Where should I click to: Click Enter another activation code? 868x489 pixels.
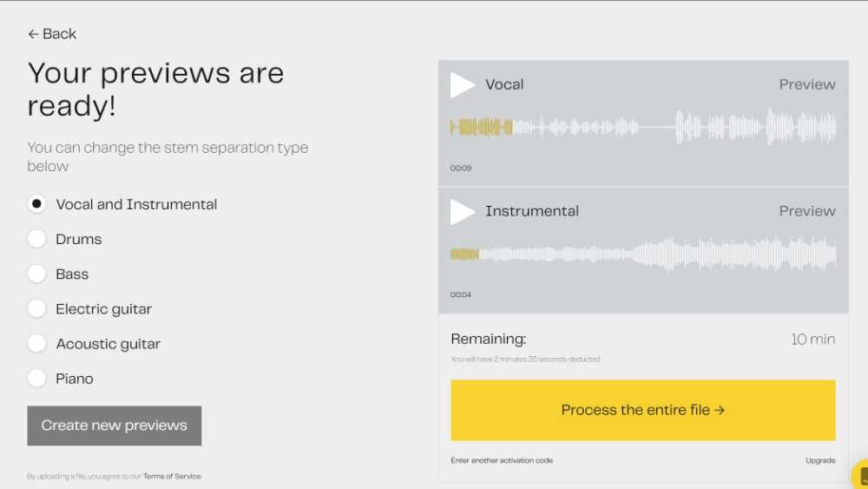pos(502,460)
